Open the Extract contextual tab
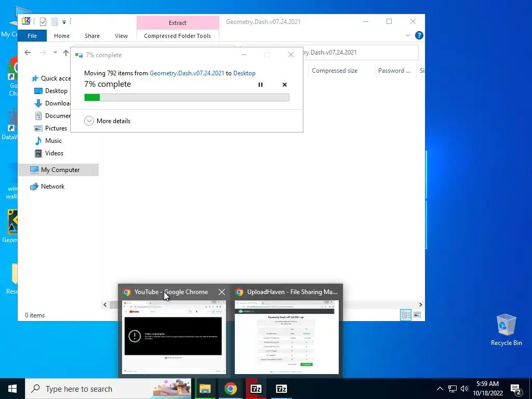The image size is (532, 399). [x=178, y=23]
